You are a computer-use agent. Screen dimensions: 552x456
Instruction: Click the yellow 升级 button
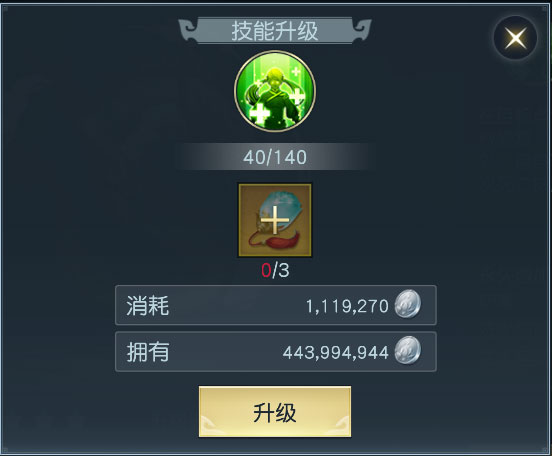[275, 412]
